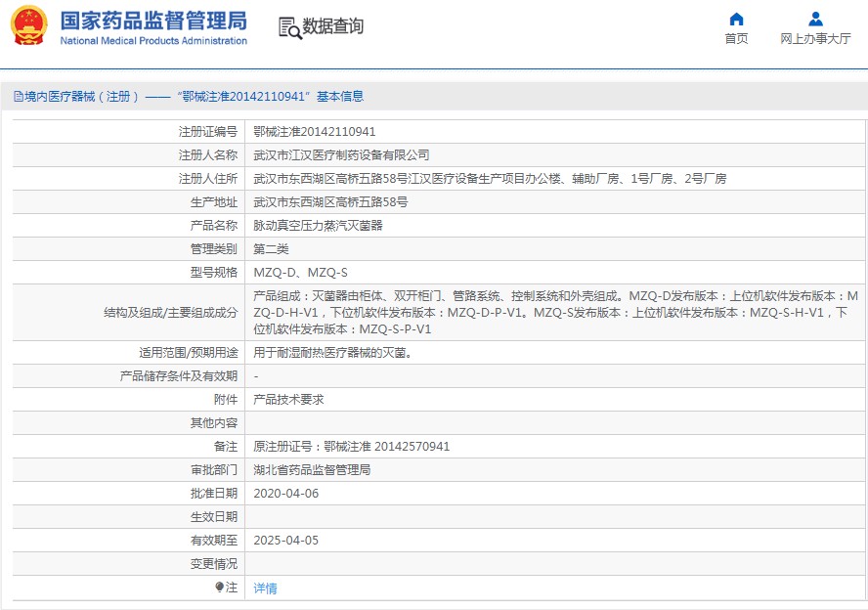This screenshot has width=868, height=610.
Task: Open the 详情 link
Action: (x=265, y=588)
